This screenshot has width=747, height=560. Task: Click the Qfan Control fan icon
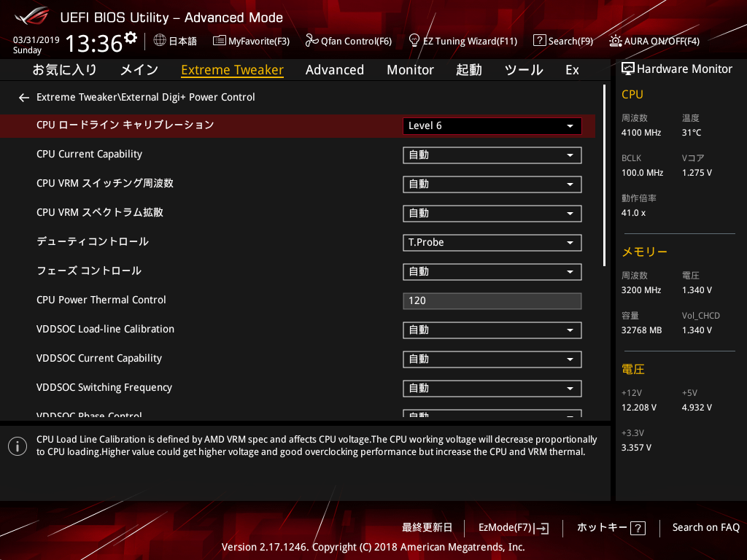(311, 41)
